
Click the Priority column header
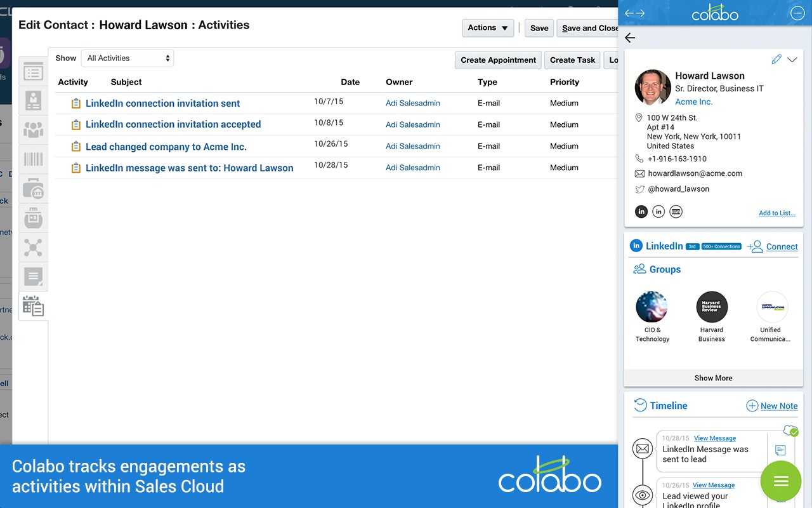565,82
